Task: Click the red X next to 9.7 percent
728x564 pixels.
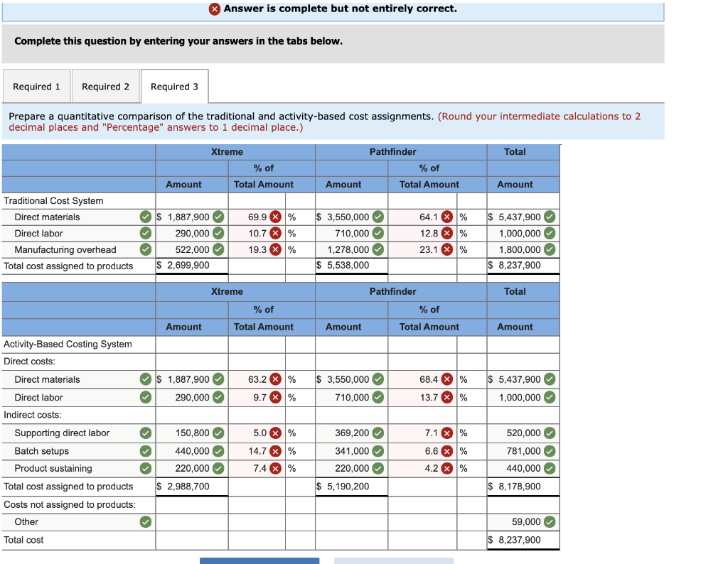Action: pyautogui.click(x=276, y=397)
